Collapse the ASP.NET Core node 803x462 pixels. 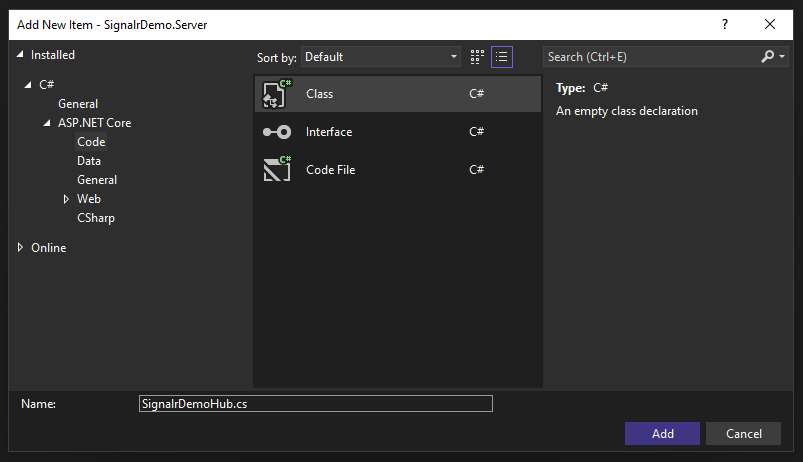47,123
